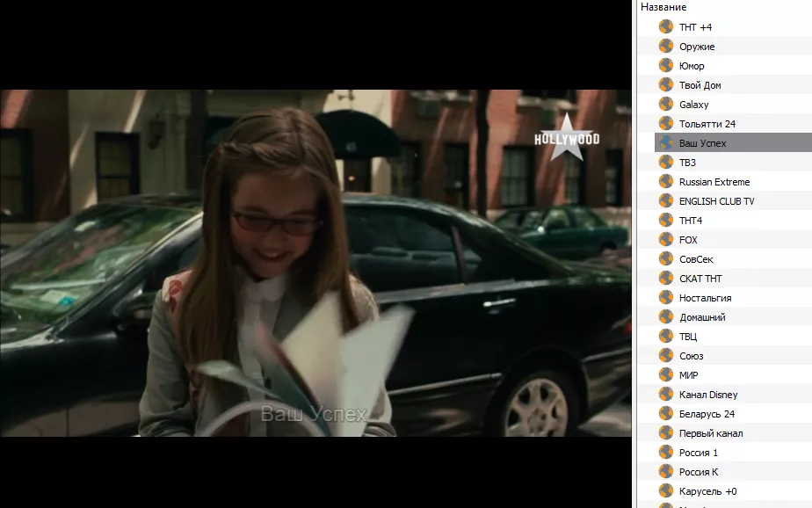Click the globe icon next to Россия 1
Viewport: 812px width, 508px height.
point(666,452)
